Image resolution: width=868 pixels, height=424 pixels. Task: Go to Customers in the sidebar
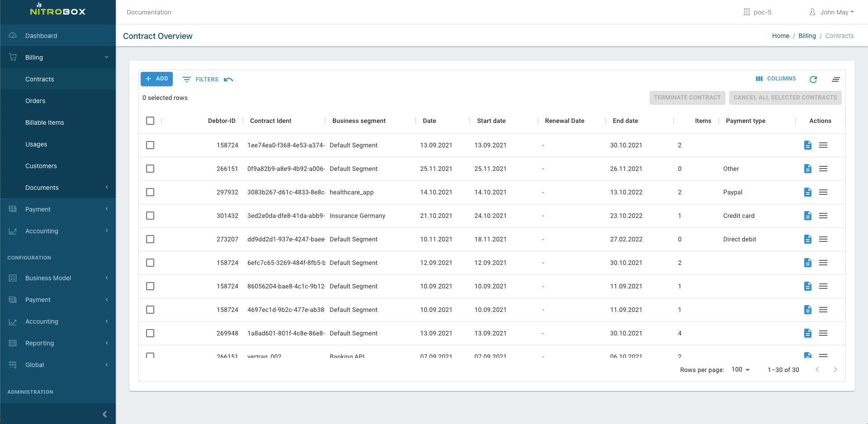[x=41, y=166]
